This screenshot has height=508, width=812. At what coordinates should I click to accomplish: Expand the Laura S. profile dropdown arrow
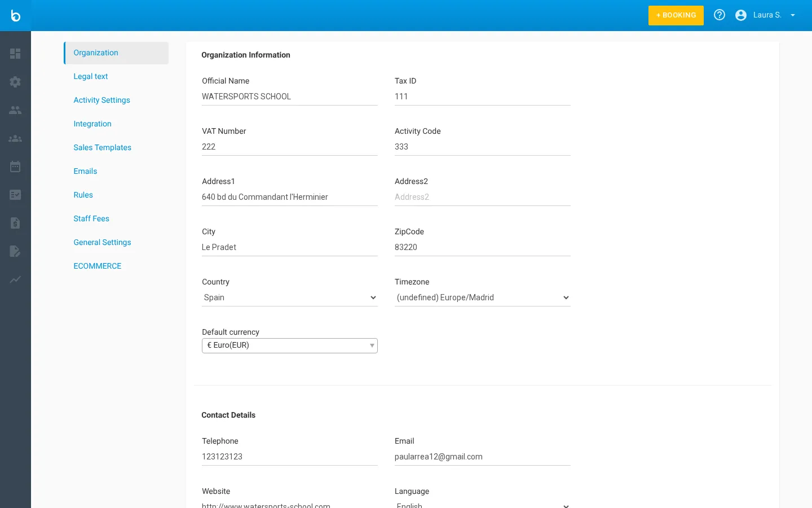(x=793, y=15)
